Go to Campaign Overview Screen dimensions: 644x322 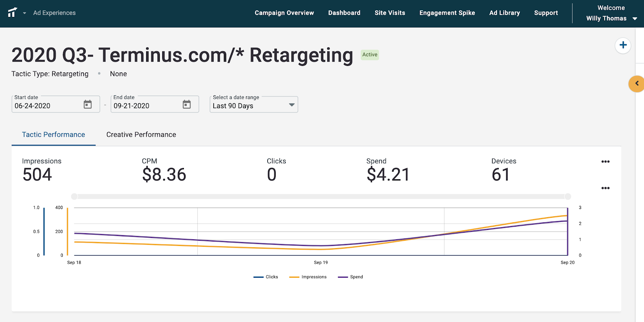pyautogui.click(x=284, y=13)
